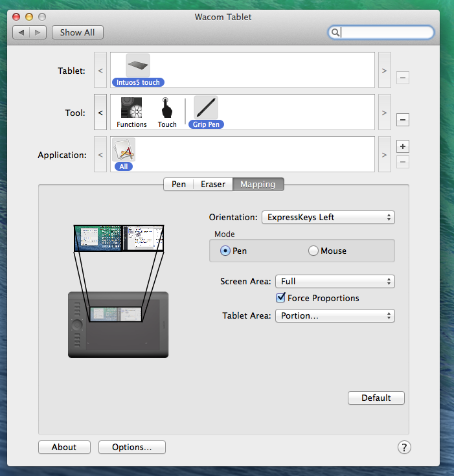Toggle Force Proportions checkbox
The height and width of the screenshot is (476, 454).
(x=280, y=297)
